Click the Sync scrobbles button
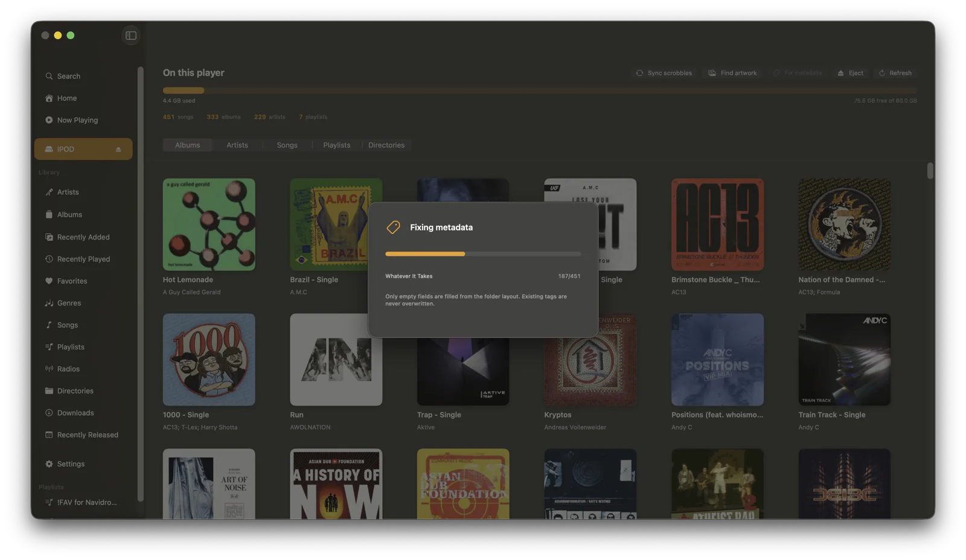Viewport: 966px width, 560px height. click(664, 73)
